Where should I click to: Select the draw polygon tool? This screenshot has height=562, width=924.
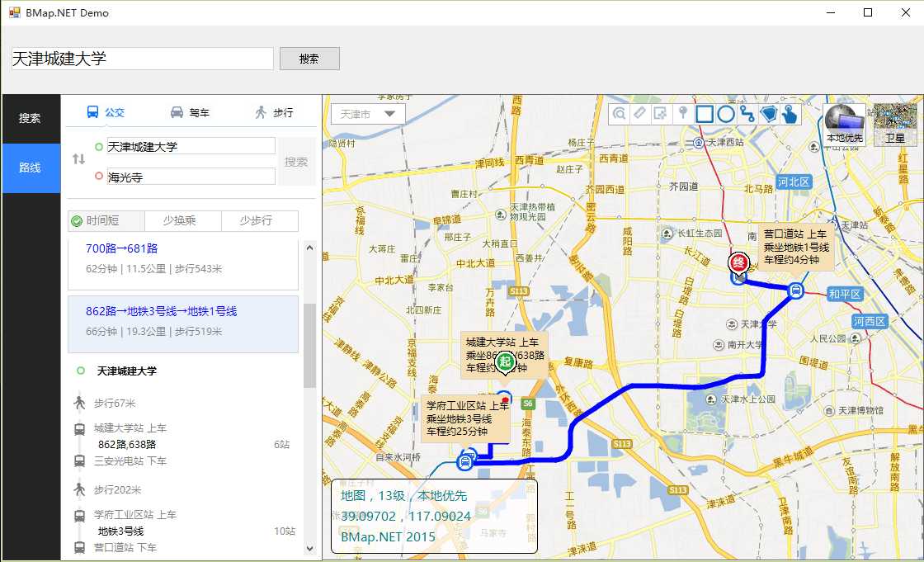coord(768,114)
